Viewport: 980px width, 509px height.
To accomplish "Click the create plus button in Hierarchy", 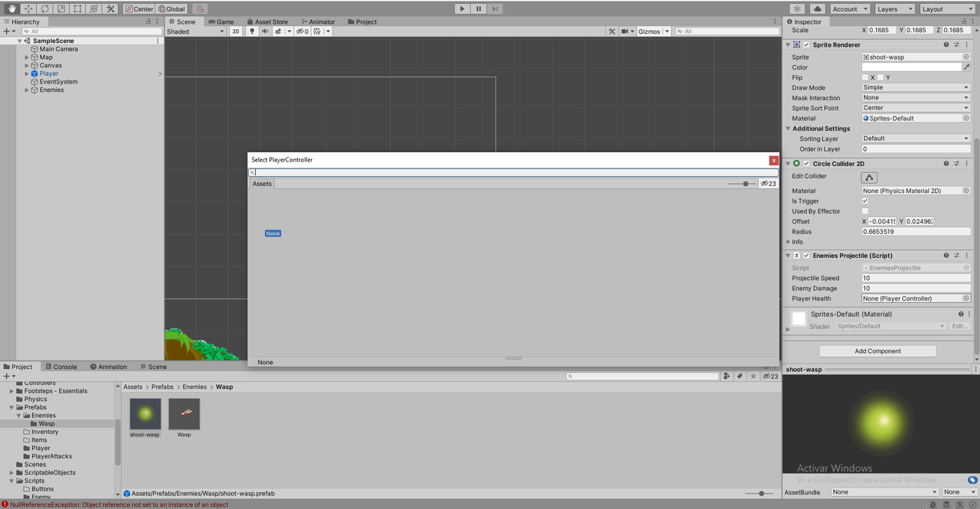I will pos(6,31).
